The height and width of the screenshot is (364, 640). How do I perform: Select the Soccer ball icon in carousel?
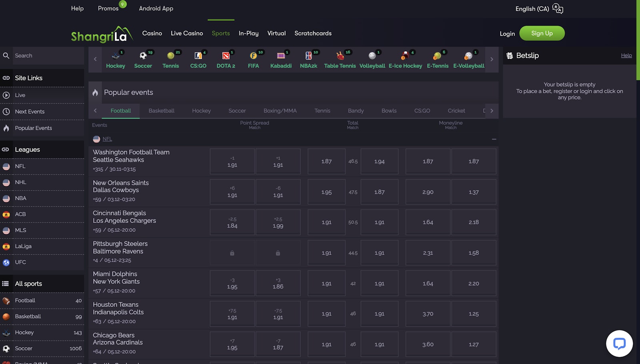[x=143, y=56]
